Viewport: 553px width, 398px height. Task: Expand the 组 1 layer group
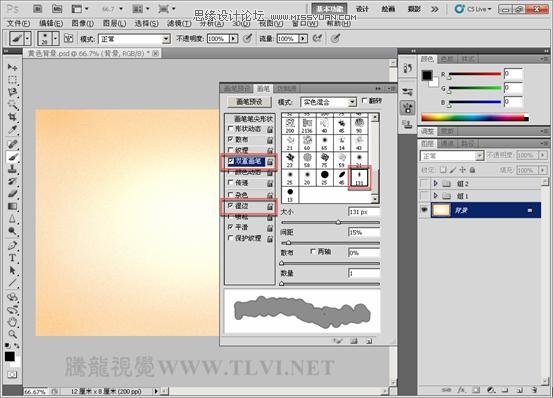point(436,196)
